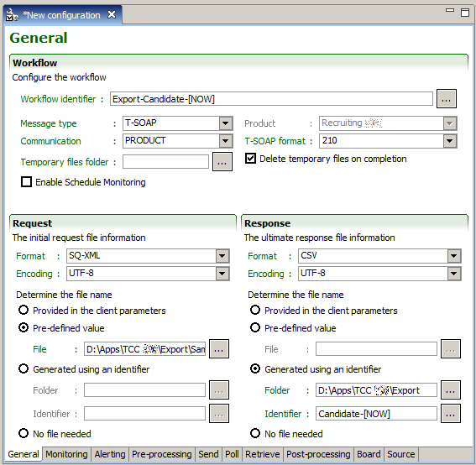This screenshot has height=465, width=476.
Task: Open the Source tab
Action: 401,454
